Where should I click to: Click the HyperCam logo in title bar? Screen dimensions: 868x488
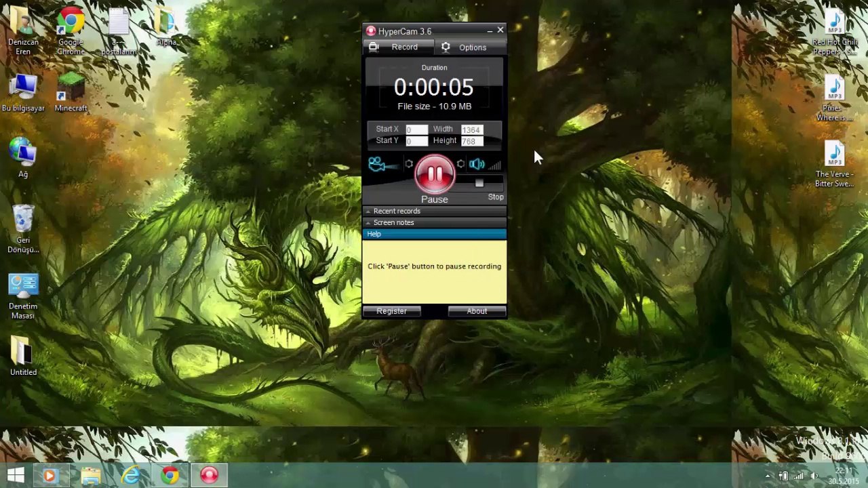(371, 31)
